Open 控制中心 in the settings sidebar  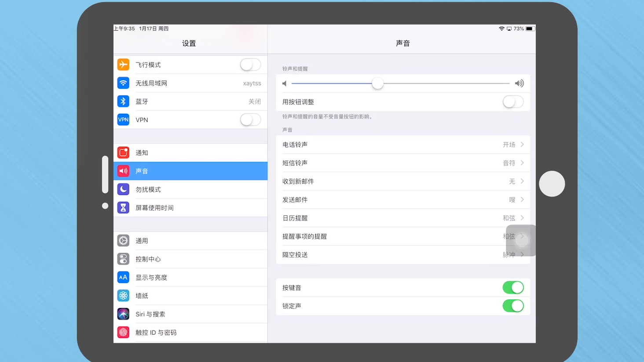(190, 259)
